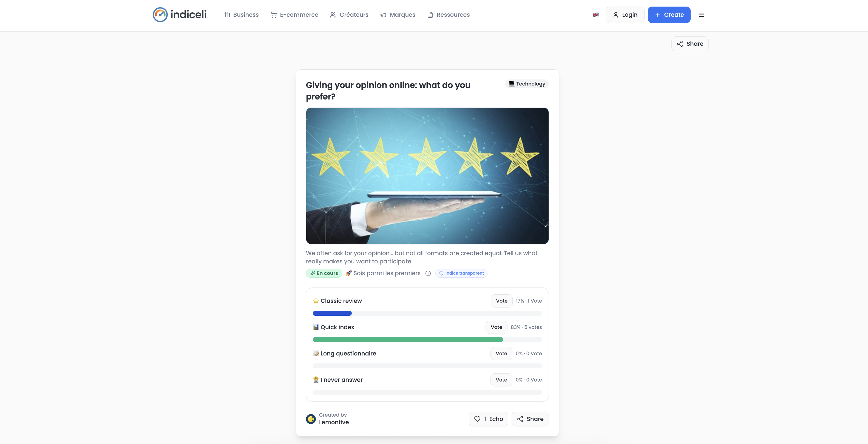Image resolution: width=868 pixels, height=444 pixels.
Task: Expand the Marques navigation item
Action: 398,15
